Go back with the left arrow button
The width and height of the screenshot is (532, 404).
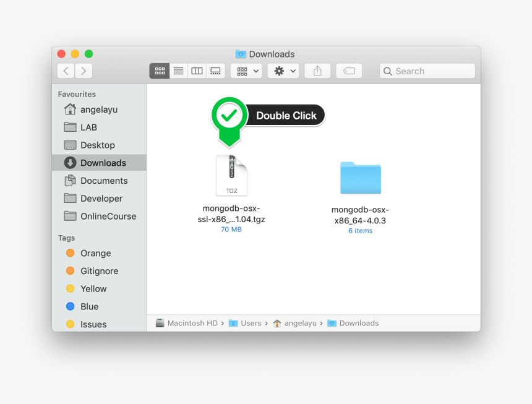[x=66, y=71]
